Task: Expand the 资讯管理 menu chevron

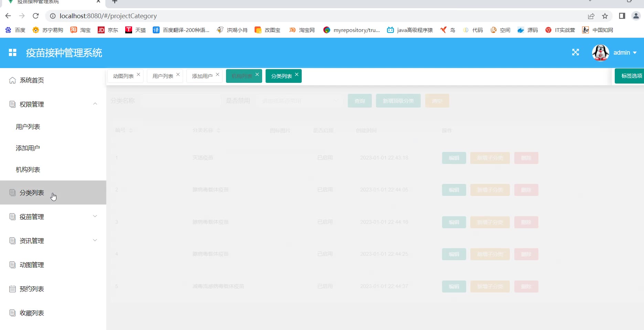Action: click(95, 240)
